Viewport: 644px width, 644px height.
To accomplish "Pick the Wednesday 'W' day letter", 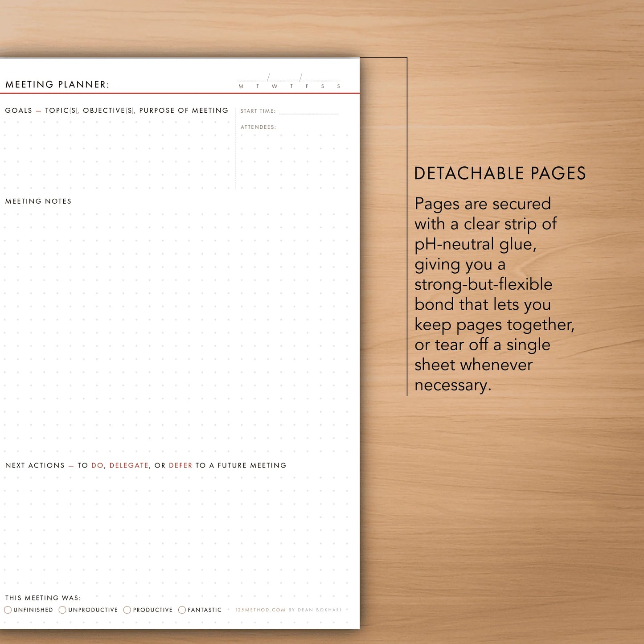I will [275, 86].
